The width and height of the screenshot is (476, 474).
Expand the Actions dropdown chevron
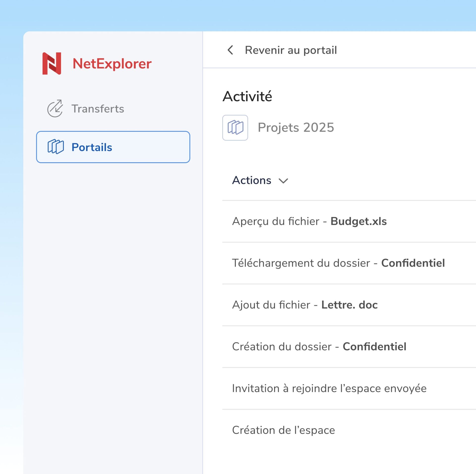[x=283, y=181]
